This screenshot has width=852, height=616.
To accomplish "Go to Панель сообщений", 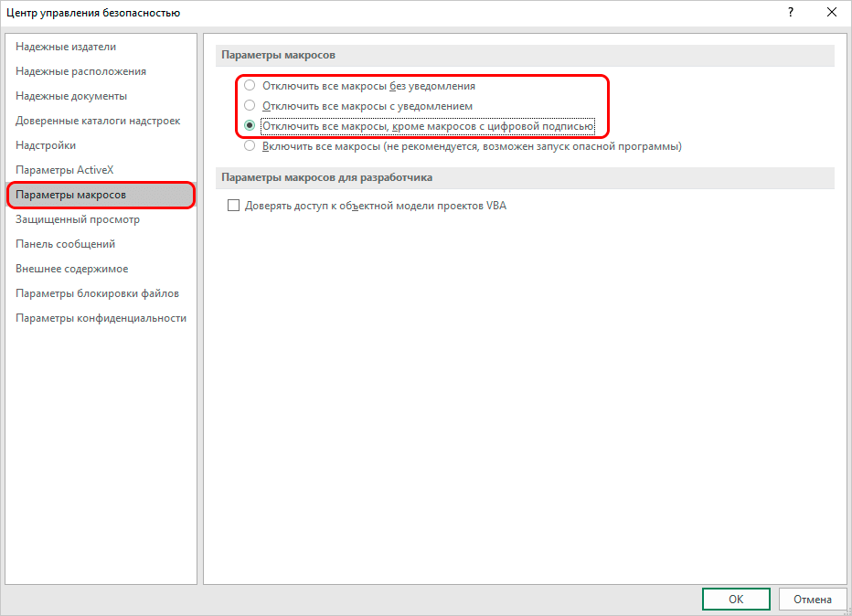I will point(101,244).
